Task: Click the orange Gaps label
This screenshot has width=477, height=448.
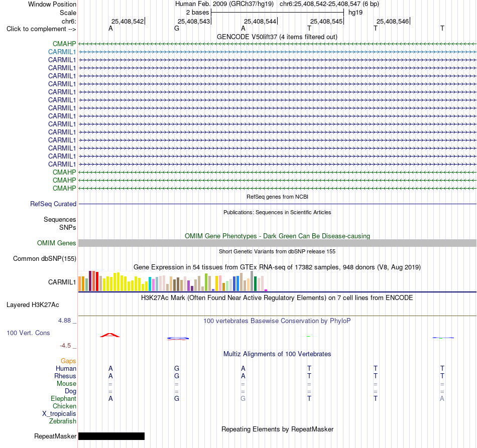Action: pos(68,361)
